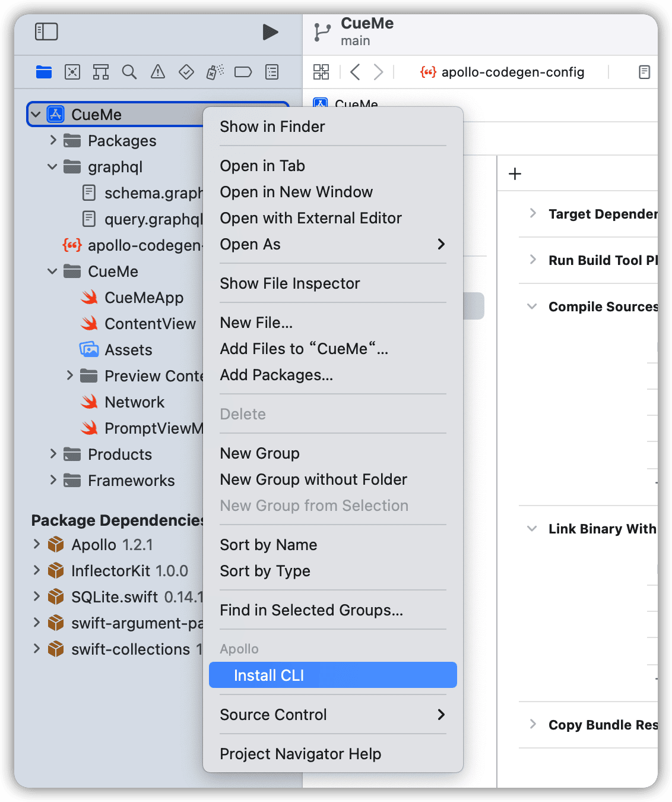Expand the swift-argument-parser package
The height and width of the screenshot is (802, 672).
tap(36, 623)
